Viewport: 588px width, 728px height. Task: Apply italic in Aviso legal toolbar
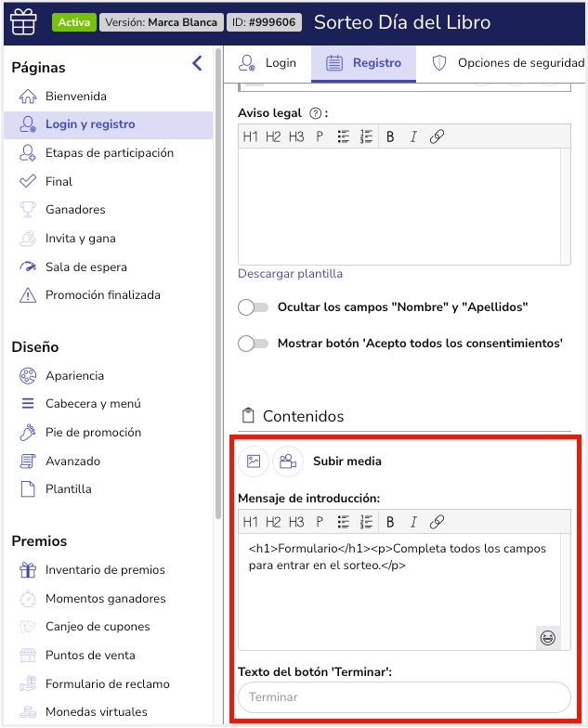[413, 136]
